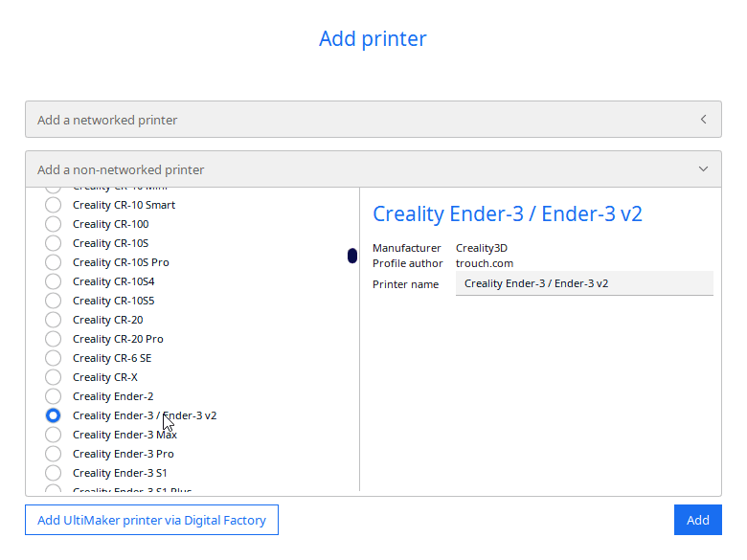Screen dimensions: 747x560
Task: Click the Printer name label
Action: click(405, 284)
